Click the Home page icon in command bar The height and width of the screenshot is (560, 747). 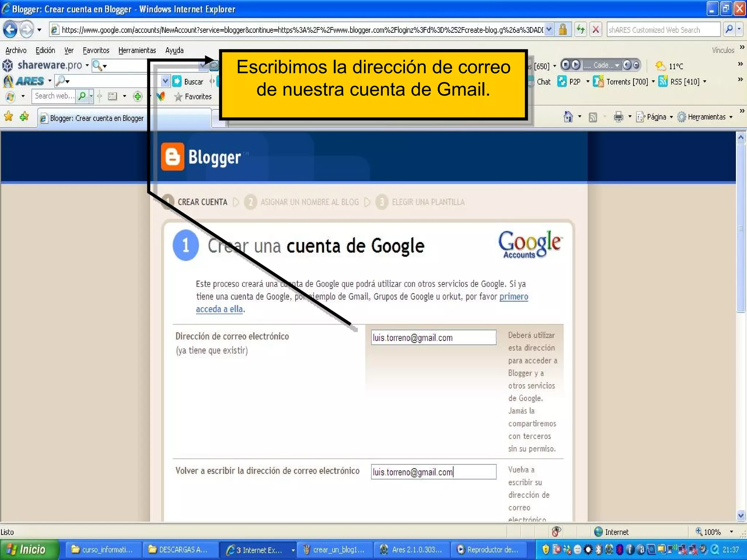568,117
